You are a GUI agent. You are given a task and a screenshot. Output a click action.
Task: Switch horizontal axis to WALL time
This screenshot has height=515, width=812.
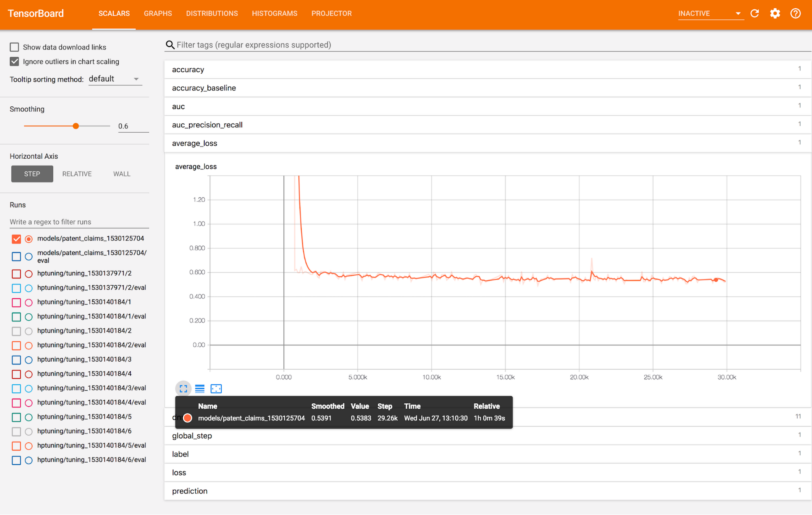[121, 173]
